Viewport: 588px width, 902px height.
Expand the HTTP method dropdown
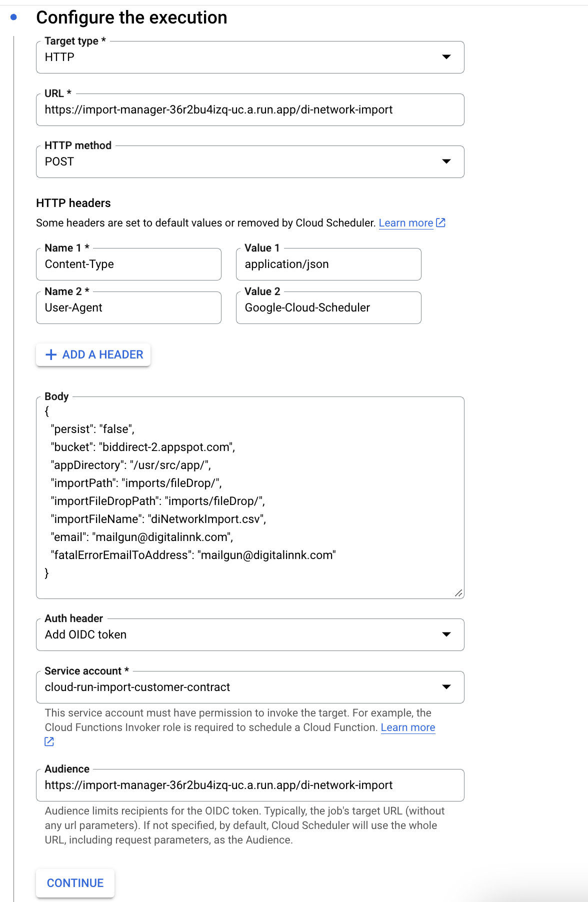[250, 162]
